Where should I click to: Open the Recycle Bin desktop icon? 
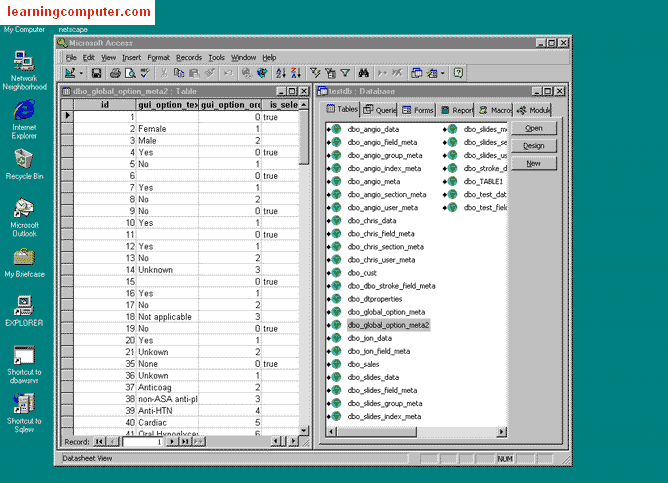24,164
